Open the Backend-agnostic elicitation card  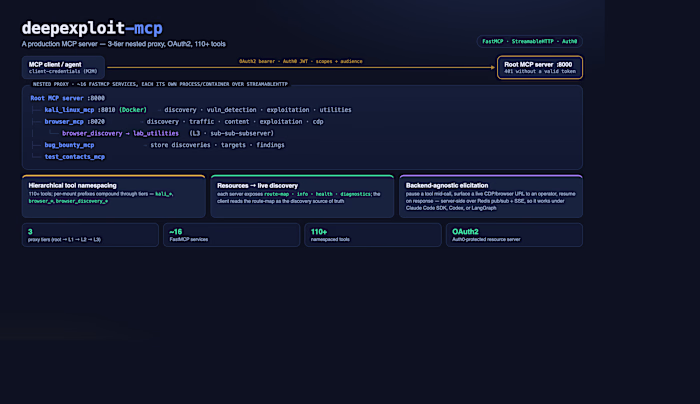(491, 196)
